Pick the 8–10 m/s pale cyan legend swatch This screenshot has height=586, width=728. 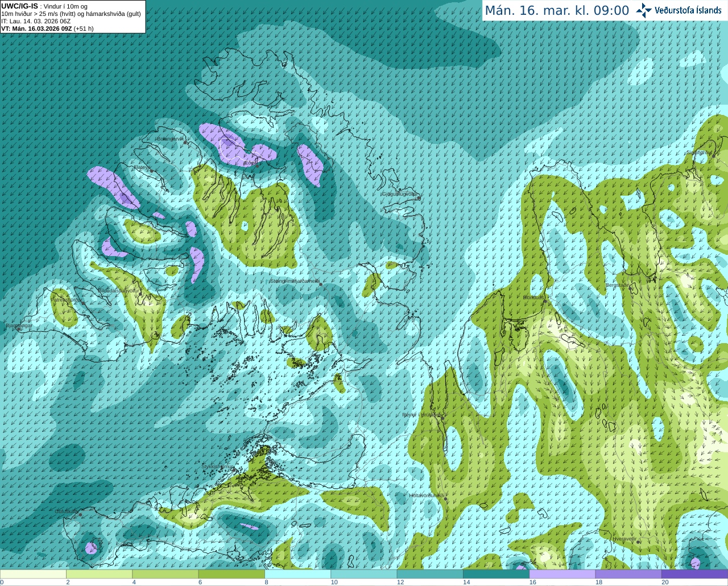point(297,574)
